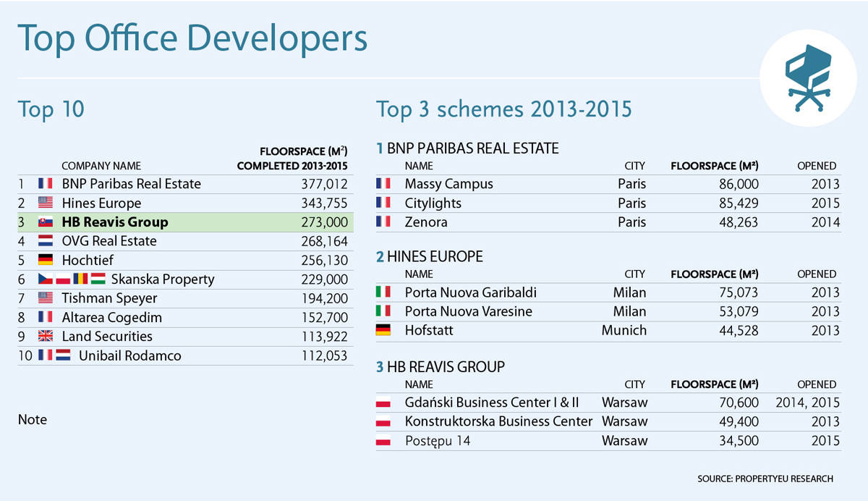Click the COMPANY NAME column header
The height and width of the screenshot is (501, 868).
click(101, 166)
